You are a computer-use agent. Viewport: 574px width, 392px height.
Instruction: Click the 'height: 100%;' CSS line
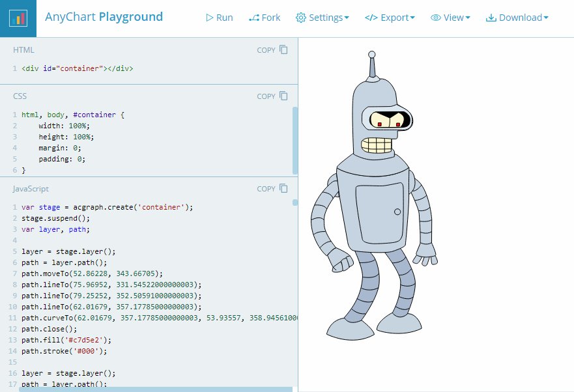[66, 137]
